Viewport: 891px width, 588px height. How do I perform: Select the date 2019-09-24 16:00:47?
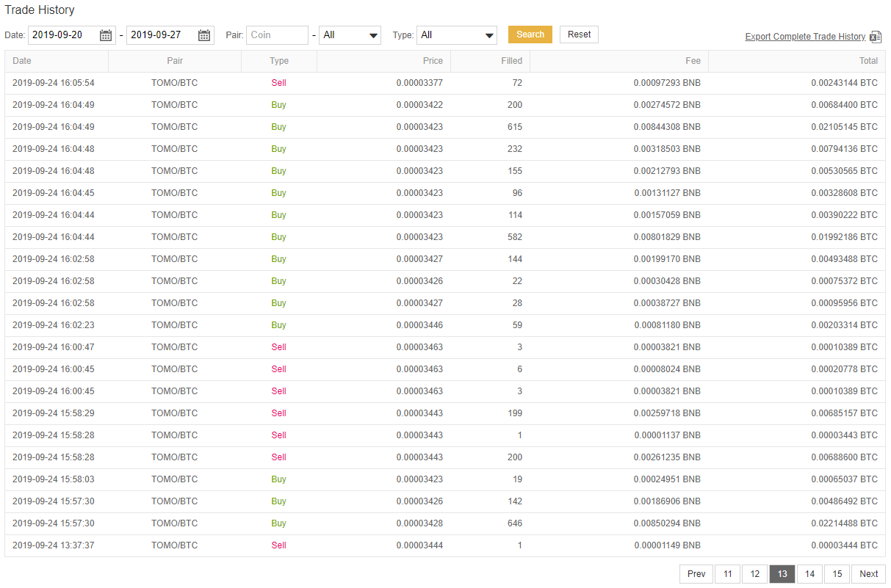coord(54,347)
